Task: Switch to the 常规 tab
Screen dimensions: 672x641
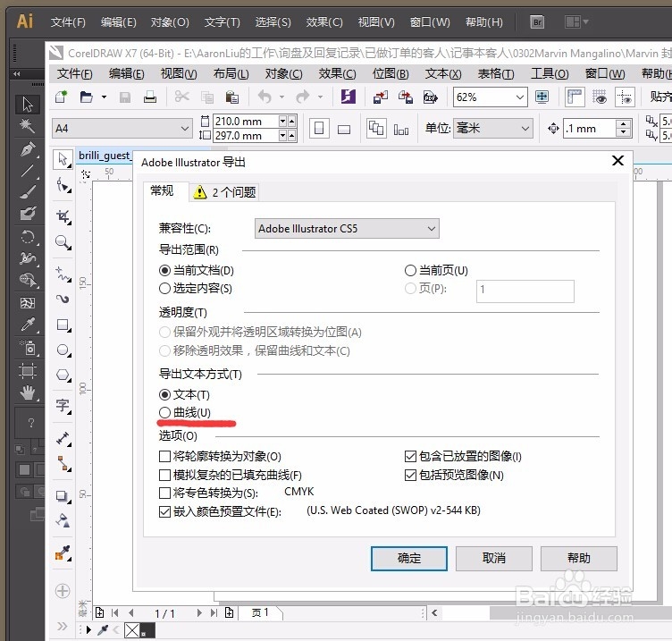Action: (x=162, y=190)
